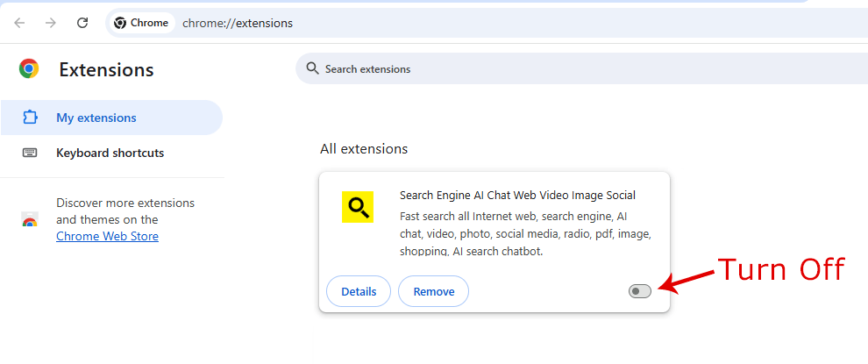Screen dimensions: 868x364
Task: Click the puzzle-piece My extensions icon
Action: 30,118
